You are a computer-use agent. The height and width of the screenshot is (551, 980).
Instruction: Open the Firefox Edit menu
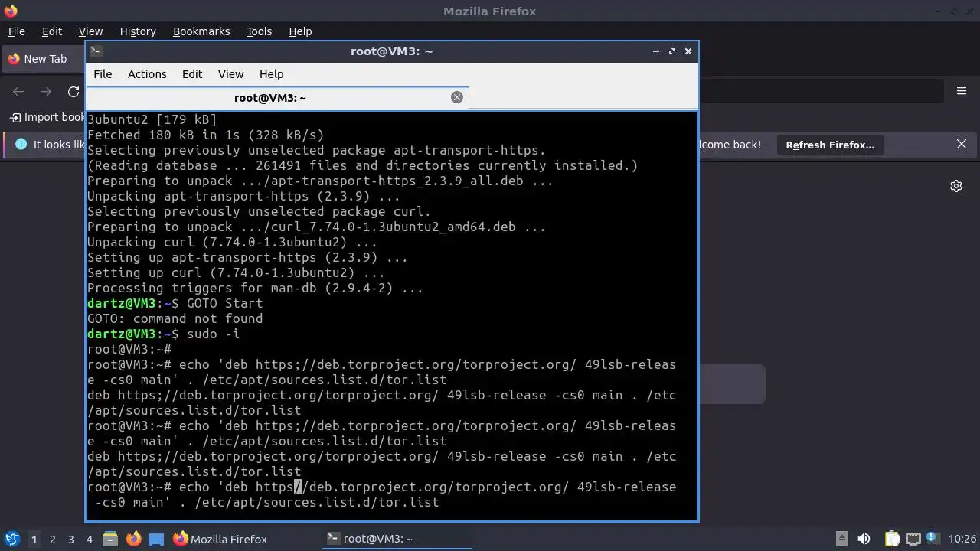click(52, 31)
